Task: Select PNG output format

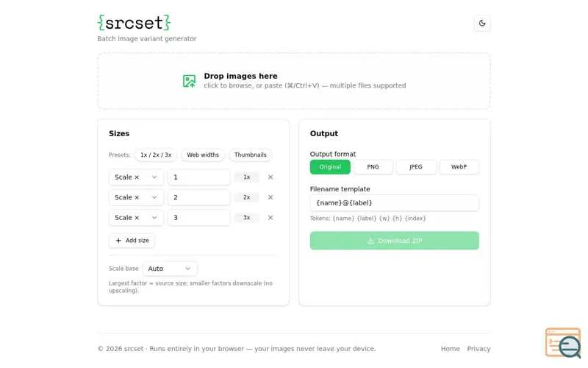Action: [373, 167]
